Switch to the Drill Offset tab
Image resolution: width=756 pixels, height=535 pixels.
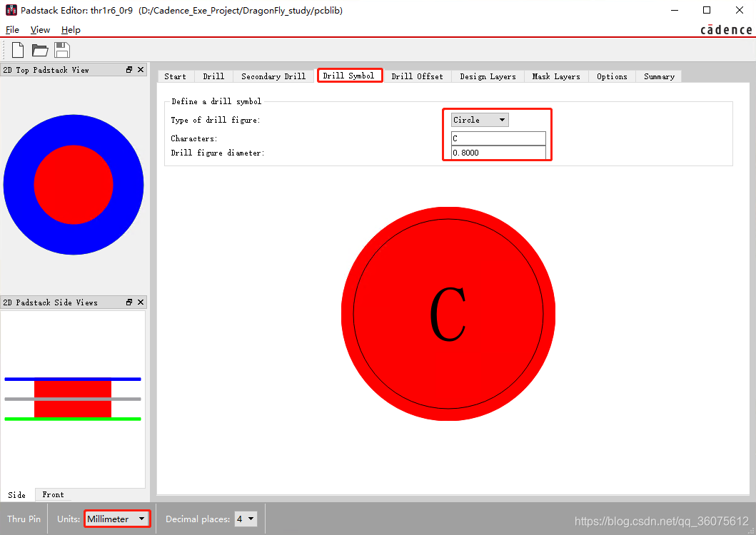click(x=417, y=76)
